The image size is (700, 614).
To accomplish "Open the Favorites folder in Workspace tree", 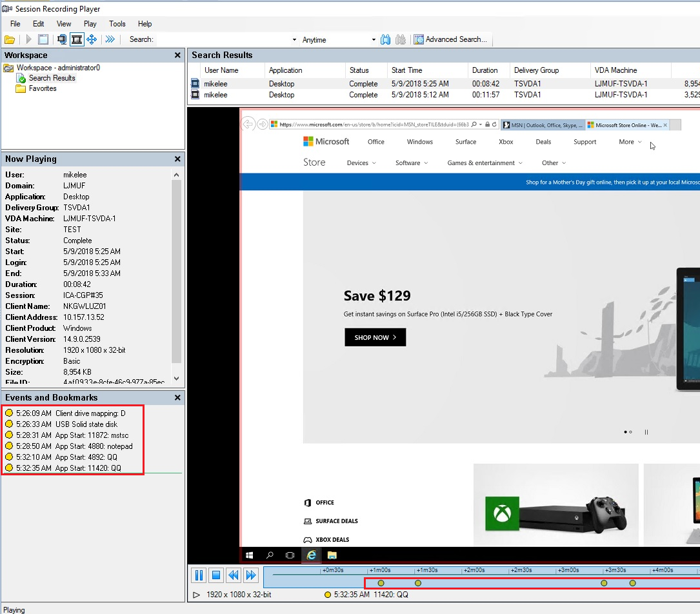I will click(x=43, y=88).
